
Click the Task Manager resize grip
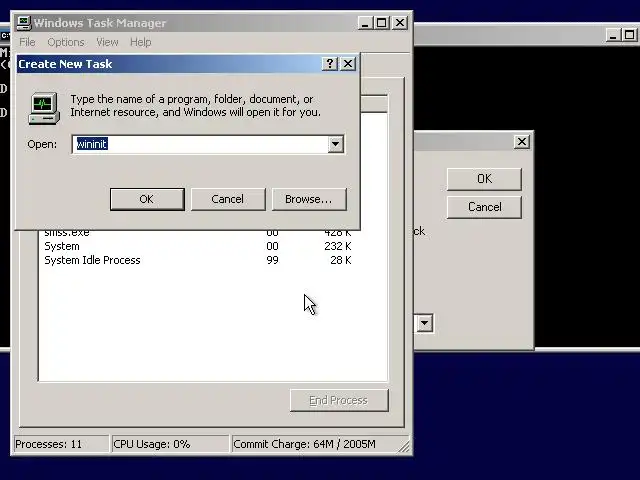tap(404, 447)
